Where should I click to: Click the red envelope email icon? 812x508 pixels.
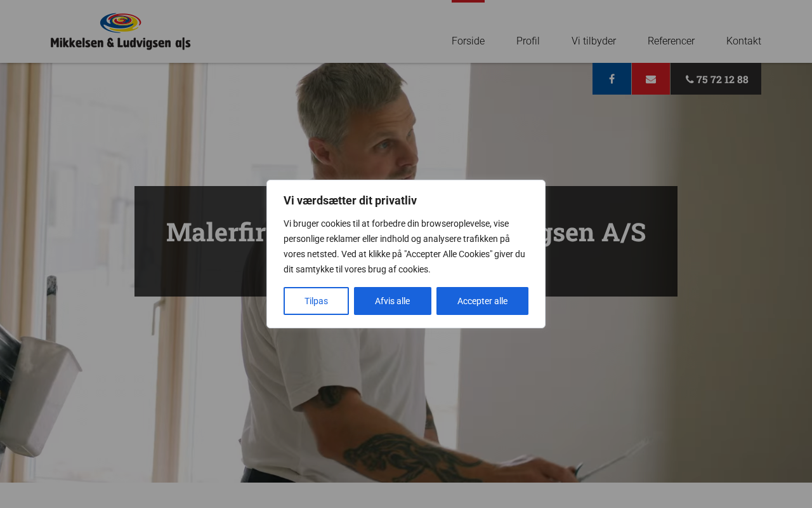(x=651, y=79)
